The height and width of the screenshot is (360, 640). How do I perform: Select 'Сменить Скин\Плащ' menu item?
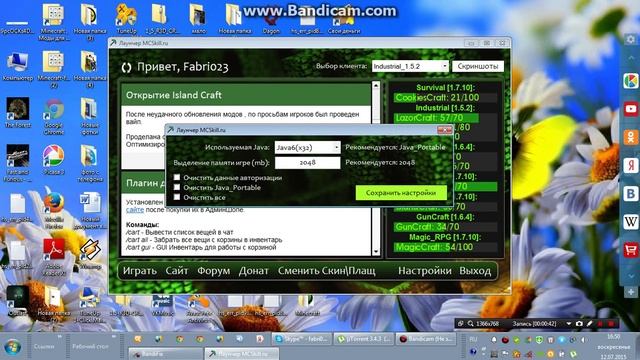click(327, 271)
